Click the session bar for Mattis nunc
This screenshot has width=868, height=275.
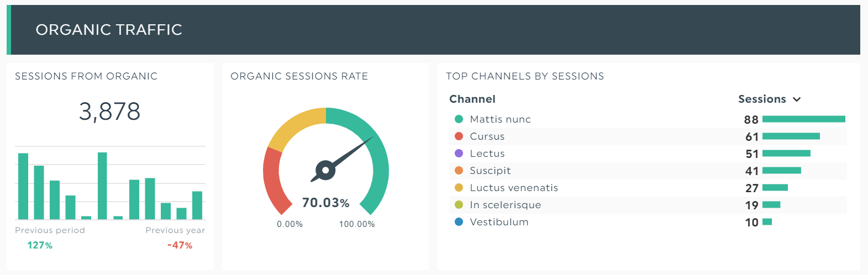(x=803, y=119)
